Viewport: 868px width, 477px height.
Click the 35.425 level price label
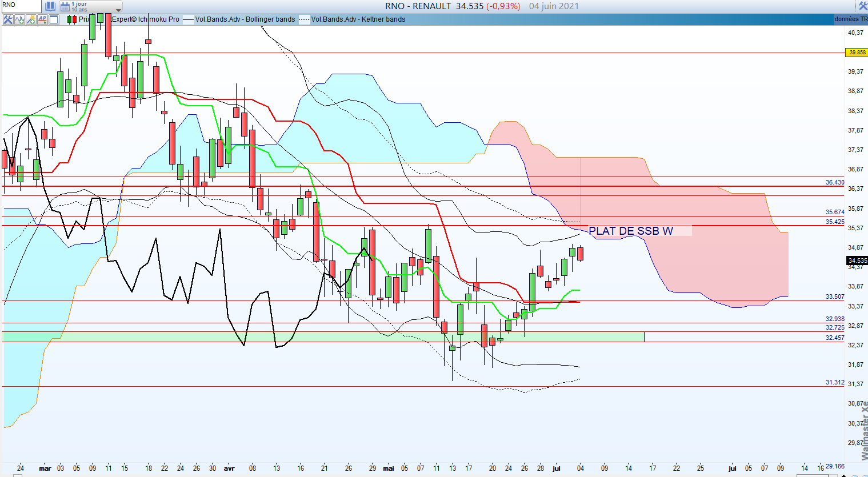pyautogui.click(x=835, y=222)
